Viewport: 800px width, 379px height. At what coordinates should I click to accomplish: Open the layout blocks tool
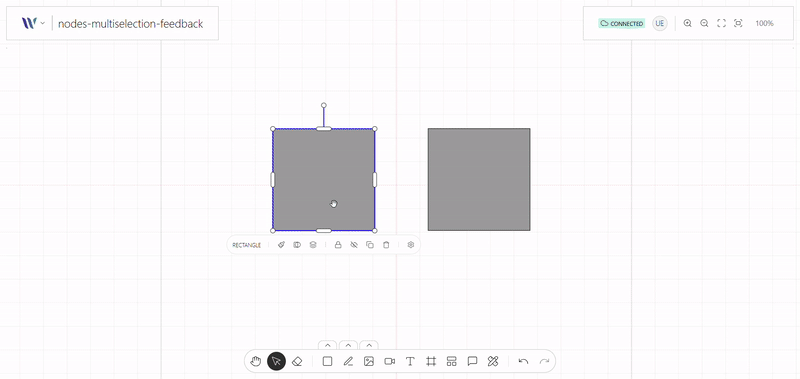[x=452, y=361]
